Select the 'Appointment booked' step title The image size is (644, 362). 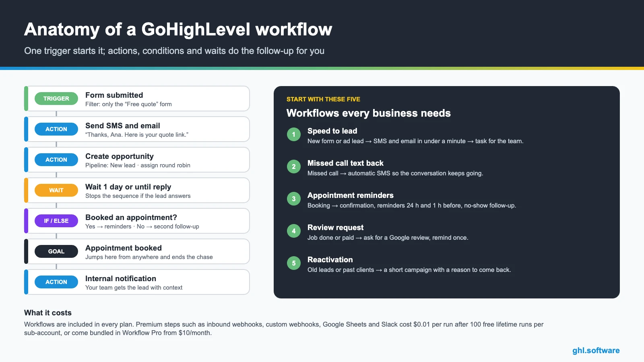click(x=124, y=248)
